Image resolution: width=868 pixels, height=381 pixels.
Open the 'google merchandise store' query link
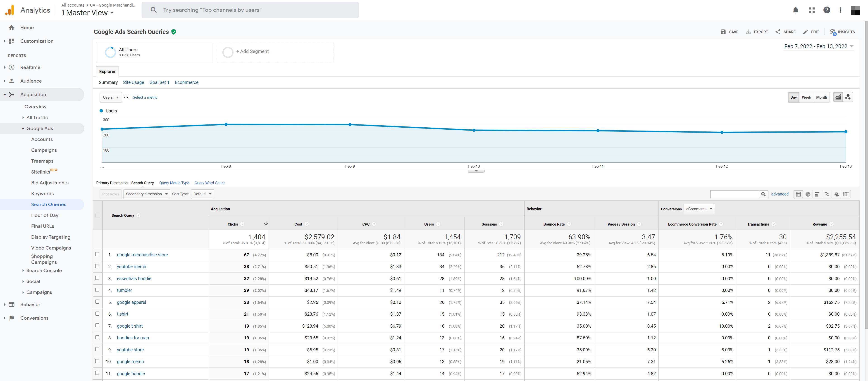coord(142,255)
